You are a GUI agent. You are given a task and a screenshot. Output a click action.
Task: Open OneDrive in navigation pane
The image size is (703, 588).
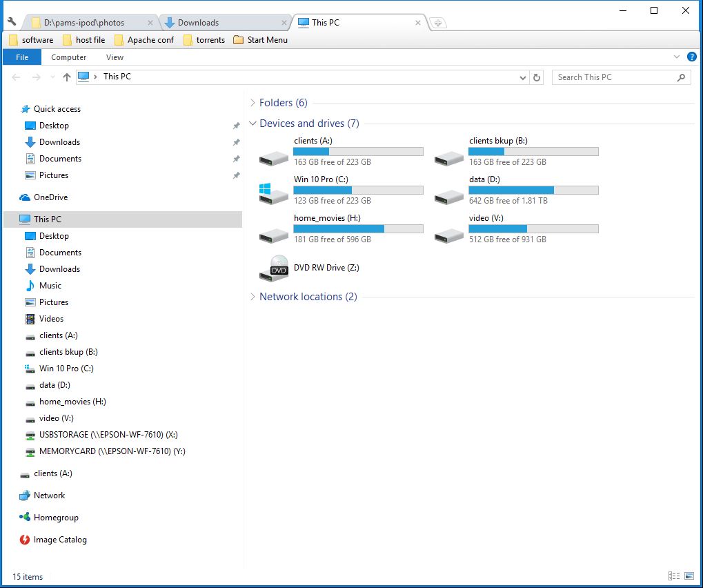tap(50, 197)
